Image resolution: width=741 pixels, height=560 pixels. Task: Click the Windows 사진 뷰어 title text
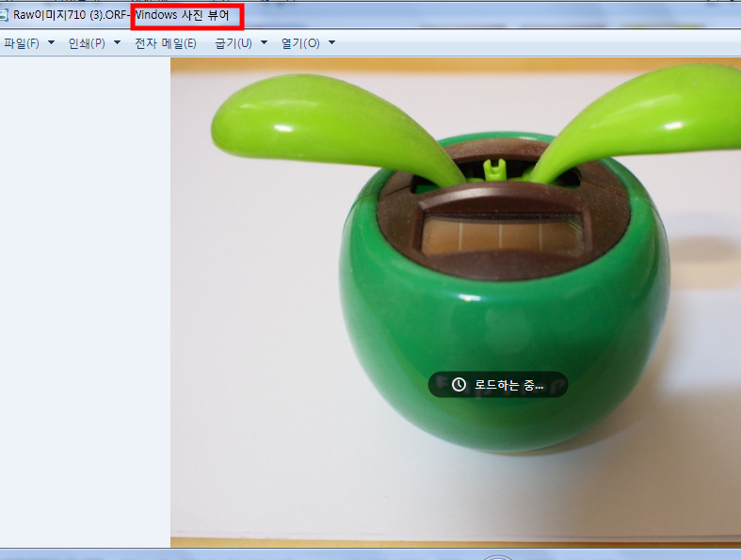pyautogui.click(x=186, y=15)
